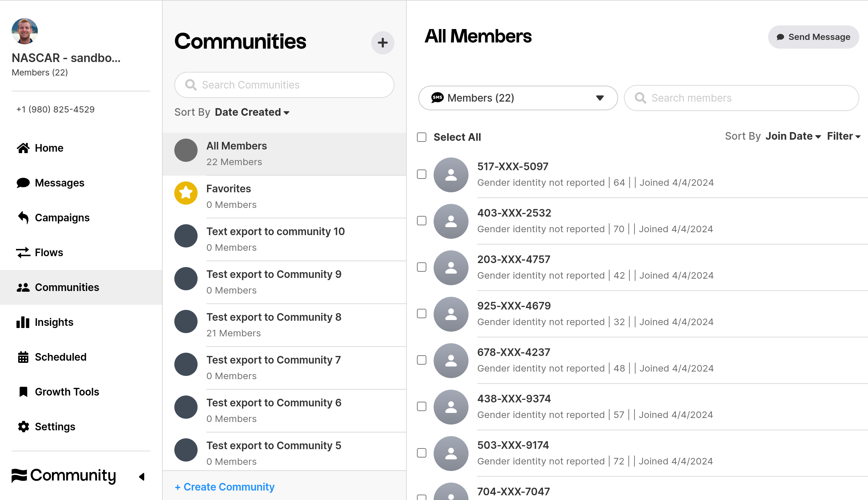Image resolution: width=868 pixels, height=500 pixels.
Task: Click the + Create Community link
Action: tap(224, 487)
